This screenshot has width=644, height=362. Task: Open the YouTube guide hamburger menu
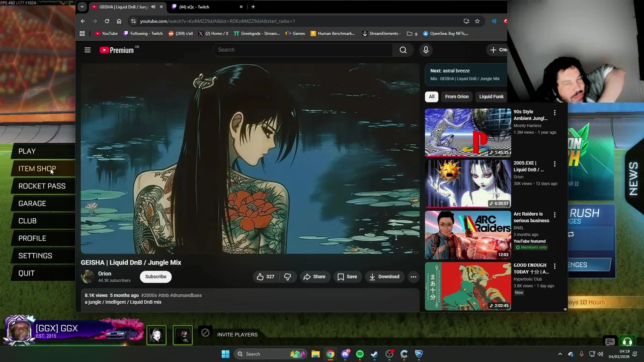click(88, 50)
